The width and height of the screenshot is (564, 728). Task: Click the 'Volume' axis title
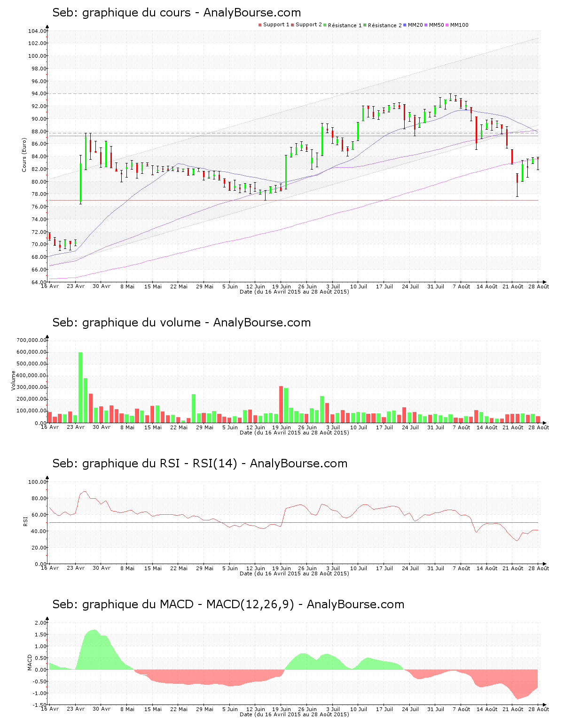(x=13, y=380)
